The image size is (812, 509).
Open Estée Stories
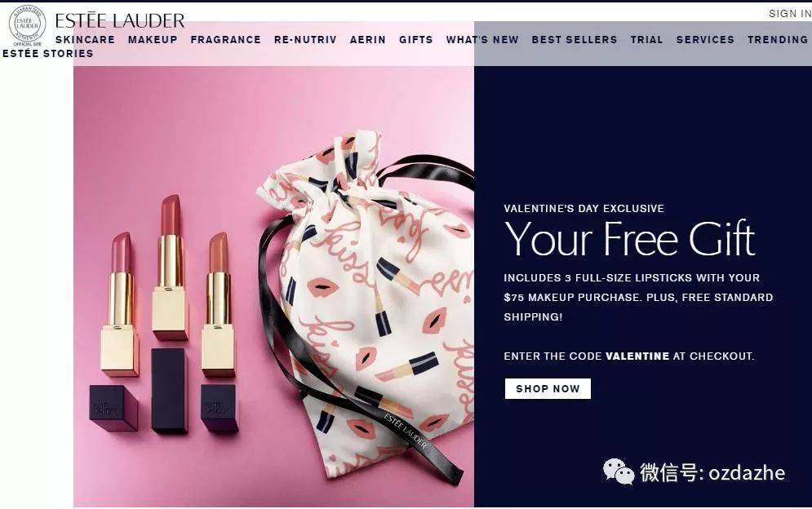47,53
